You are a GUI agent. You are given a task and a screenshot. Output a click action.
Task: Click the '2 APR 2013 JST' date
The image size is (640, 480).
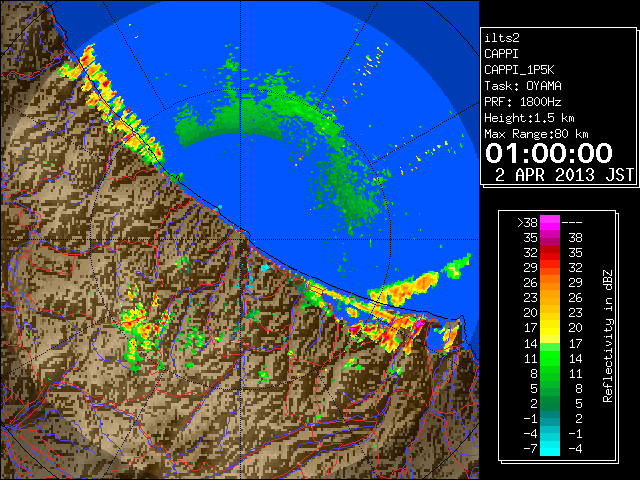point(565,175)
